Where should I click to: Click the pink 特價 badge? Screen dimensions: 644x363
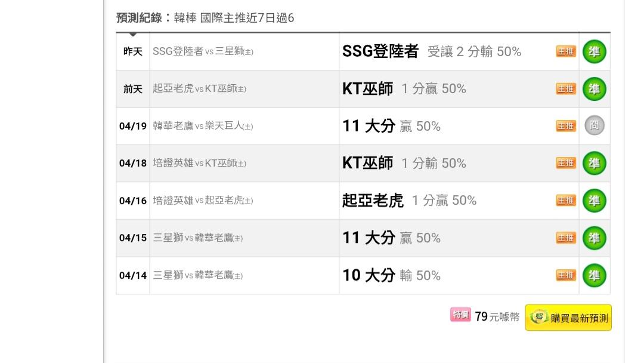tap(460, 315)
